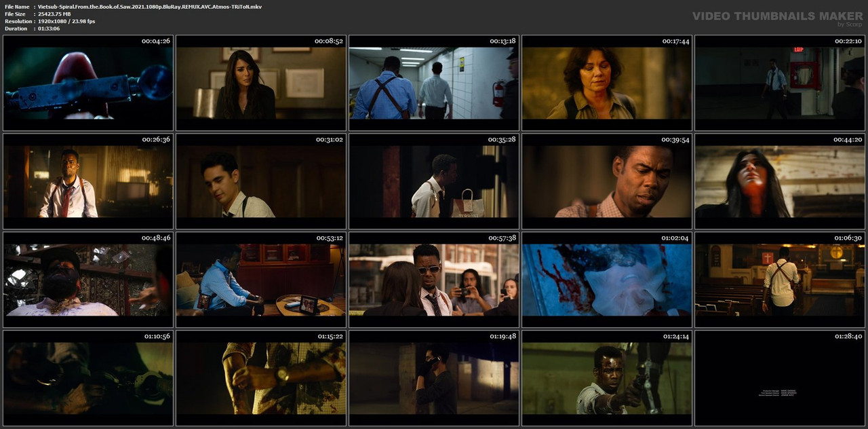Select the frame stamped 00:48:46
This screenshot has width=868, height=429.
(88, 280)
